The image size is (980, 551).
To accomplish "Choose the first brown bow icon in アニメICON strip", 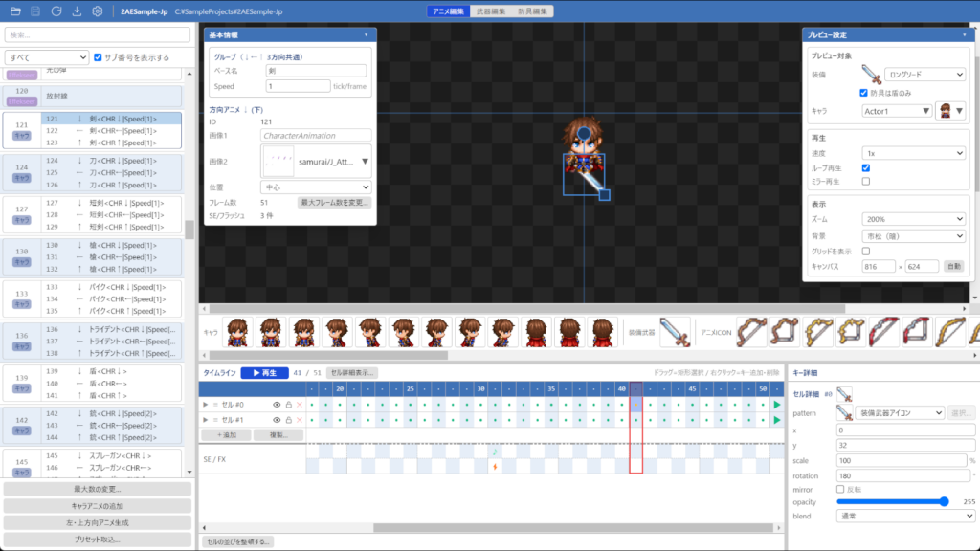I will 751,332.
